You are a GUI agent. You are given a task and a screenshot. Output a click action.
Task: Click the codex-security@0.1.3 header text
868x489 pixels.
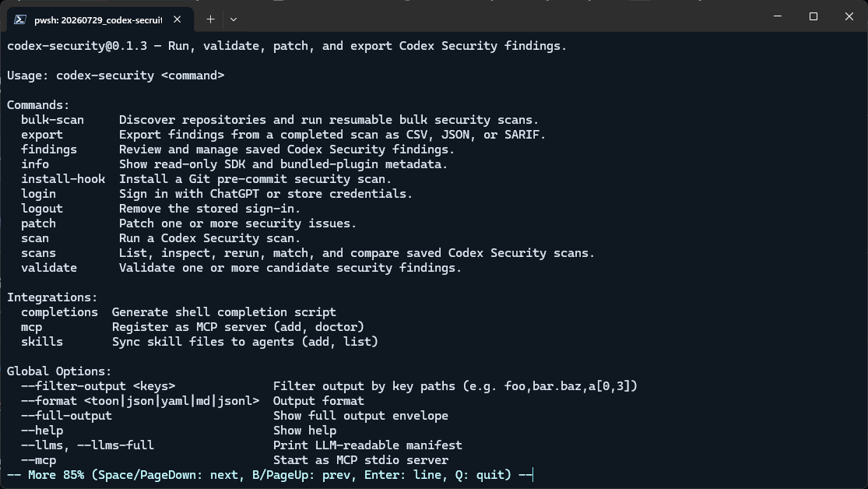pos(77,46)
